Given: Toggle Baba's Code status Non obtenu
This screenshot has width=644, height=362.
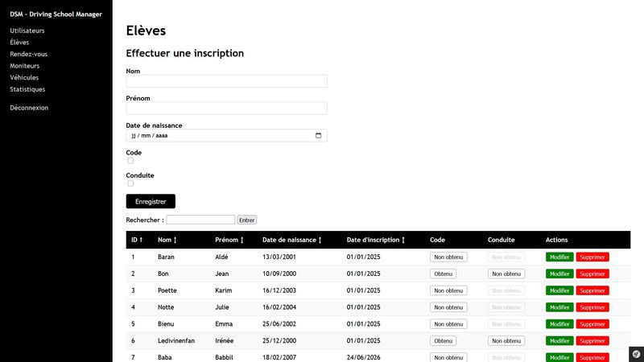Looking at the screenshot, I should coord(448,357).
